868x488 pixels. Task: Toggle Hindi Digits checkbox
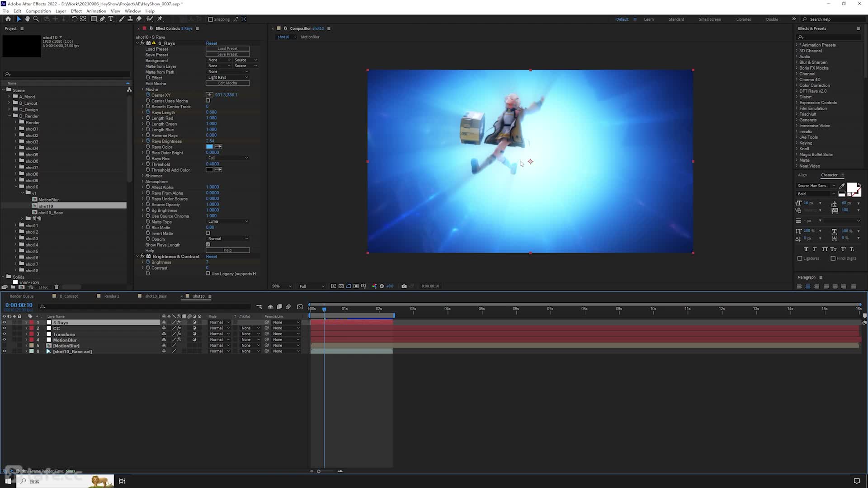pos(833,258)
